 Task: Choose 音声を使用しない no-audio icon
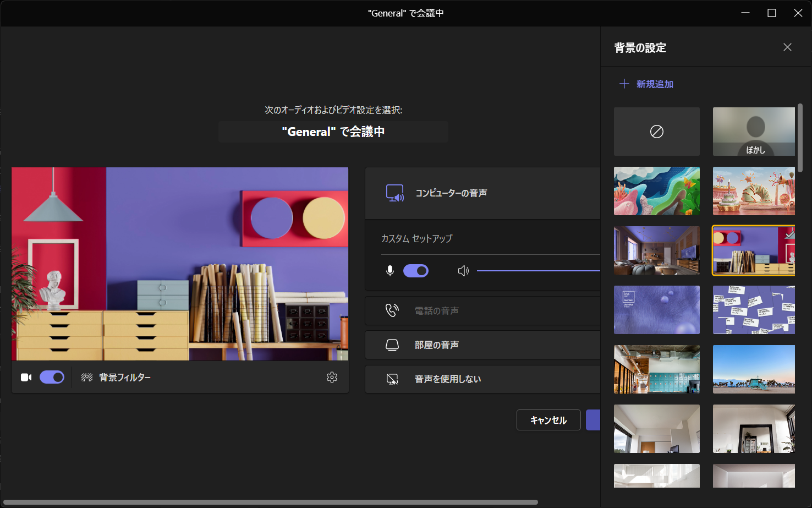pos(392,379)
